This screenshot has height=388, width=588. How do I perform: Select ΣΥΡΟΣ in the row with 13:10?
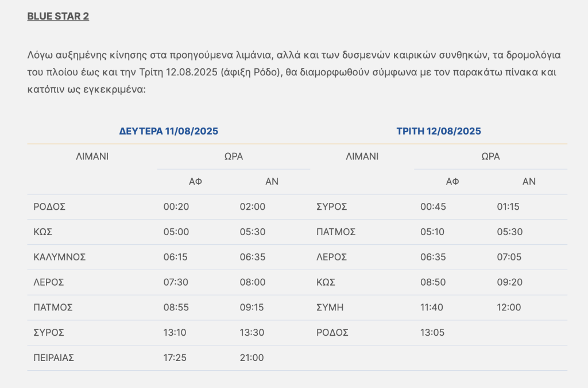click(49, 332)
